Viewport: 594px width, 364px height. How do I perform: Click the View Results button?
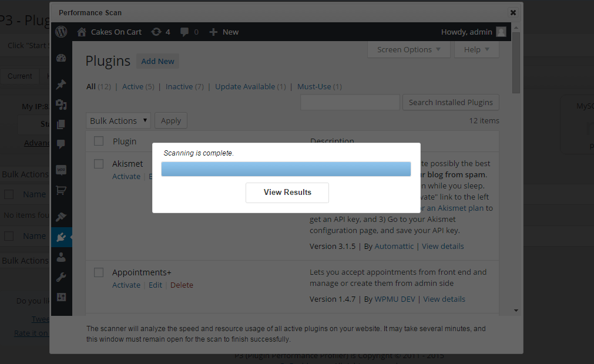coord(287,193)
